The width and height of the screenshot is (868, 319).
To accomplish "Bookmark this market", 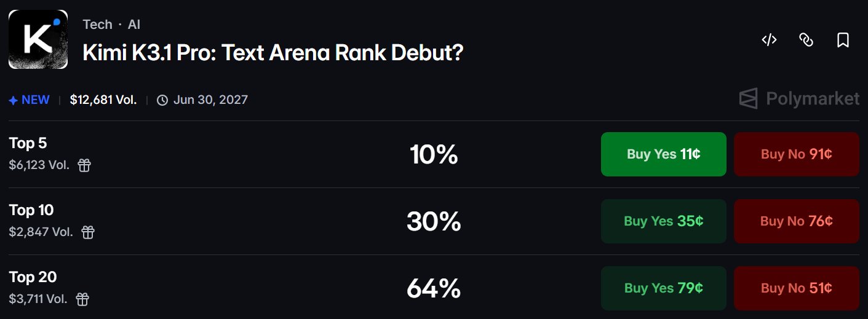I will click(x=843, y=40).
